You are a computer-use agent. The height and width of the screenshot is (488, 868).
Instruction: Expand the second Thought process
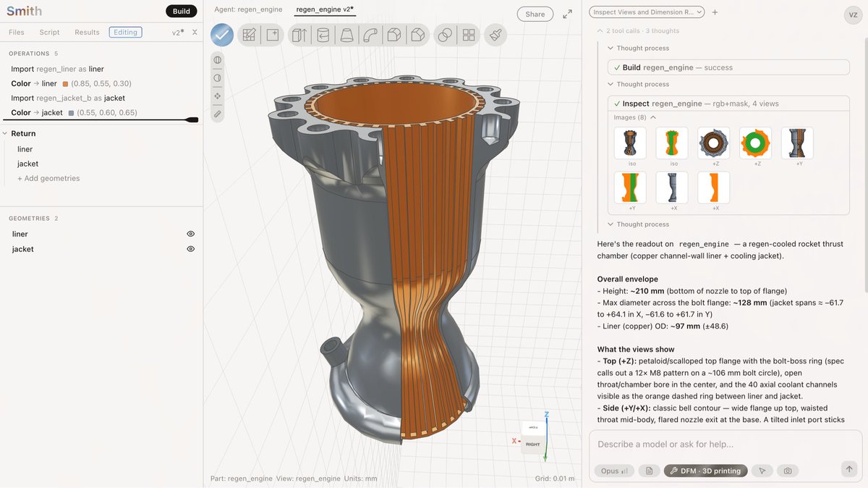click(638, 85)
